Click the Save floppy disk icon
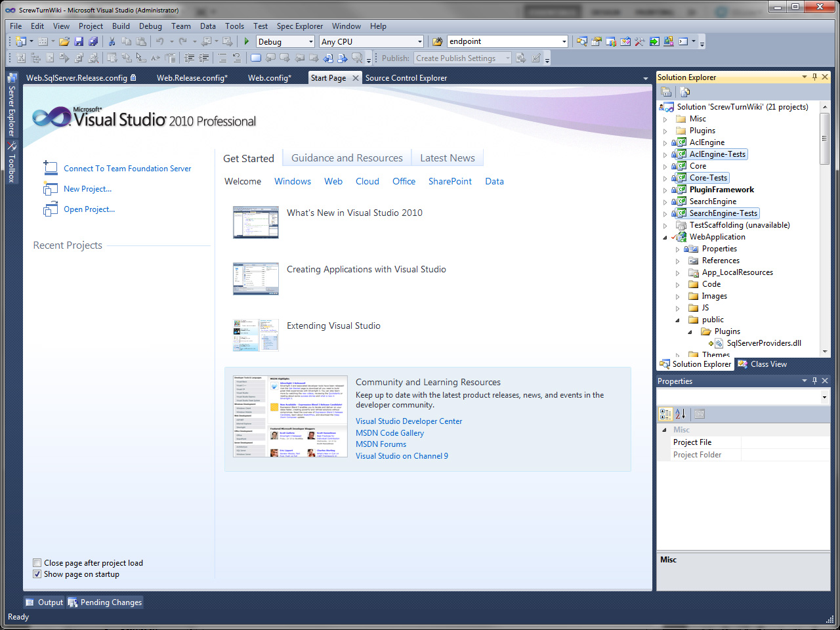 pos(79,41)
